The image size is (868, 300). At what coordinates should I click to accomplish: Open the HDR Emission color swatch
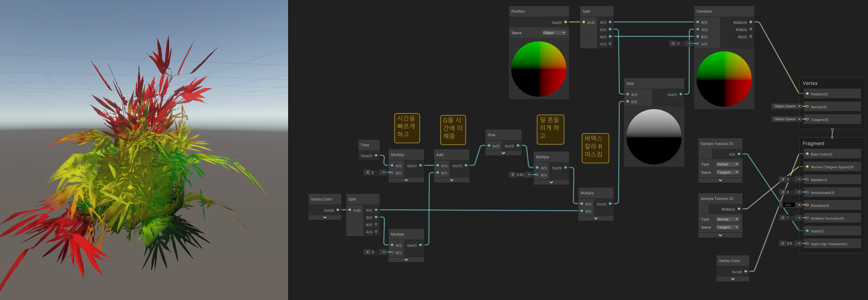click(788, 205)
